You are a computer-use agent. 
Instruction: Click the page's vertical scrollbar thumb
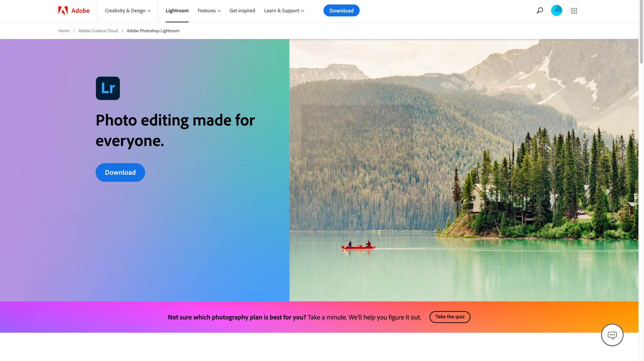tap(641, 32)
